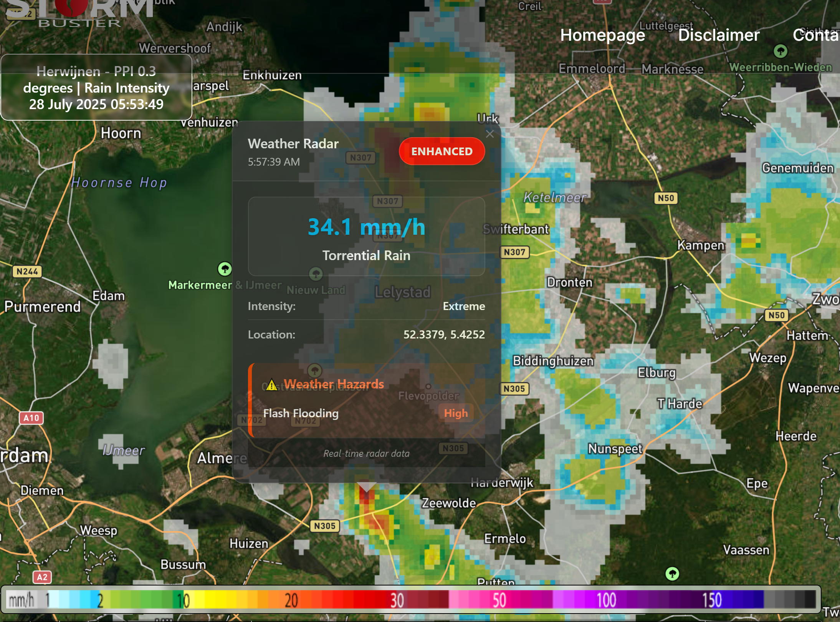840x622 pixels.
Task: Click the N305 road shield near Zeewolde
Action: pos(325,526)
